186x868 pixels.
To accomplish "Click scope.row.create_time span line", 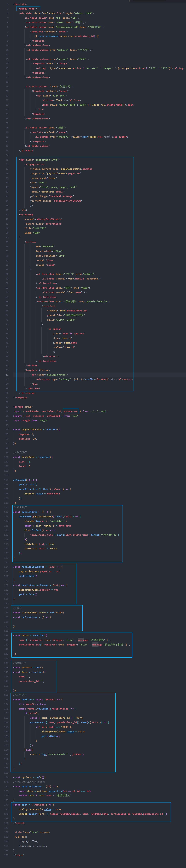I will (x=88, y=105).
